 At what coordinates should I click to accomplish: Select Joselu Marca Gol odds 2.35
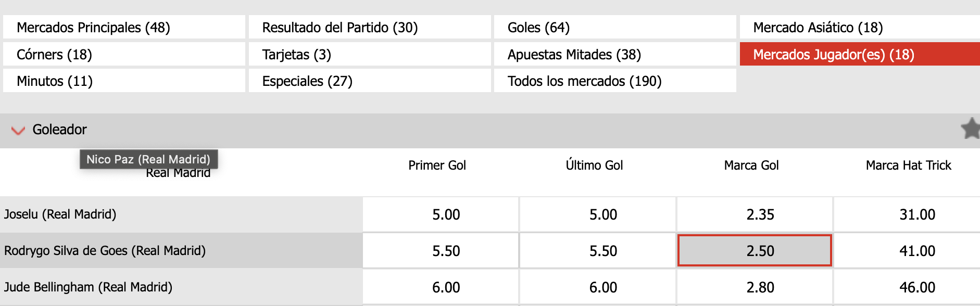pos(760,214)
